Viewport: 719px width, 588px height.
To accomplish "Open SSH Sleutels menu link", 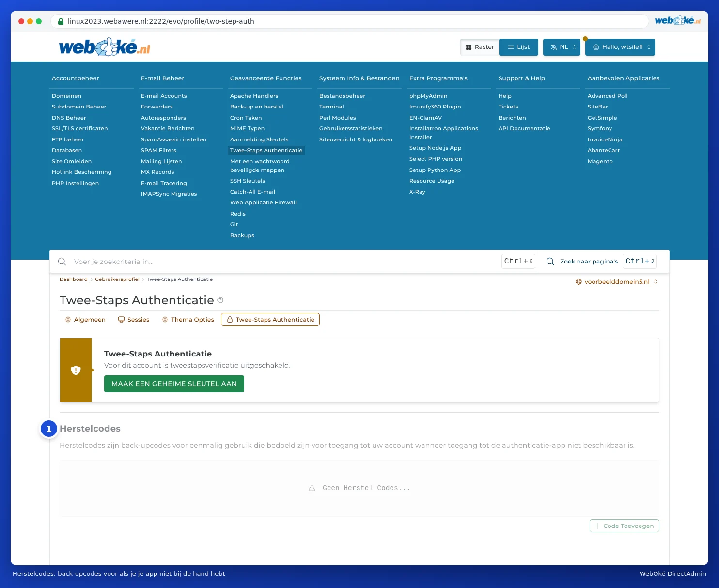I will pos(248,181).
